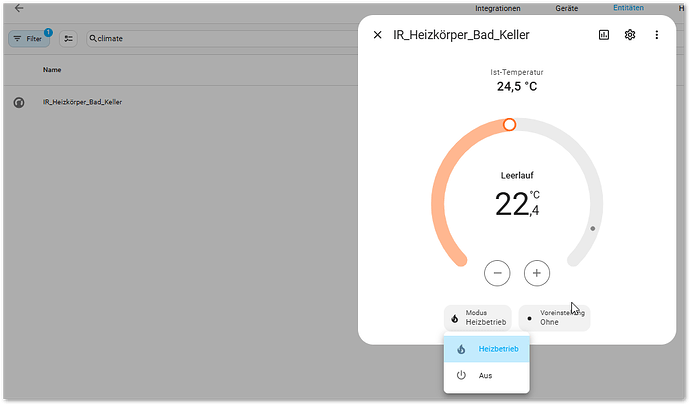Increase target temperature with plus button
This screenshot has width=690, height=404.
click(x=537, y=272)
